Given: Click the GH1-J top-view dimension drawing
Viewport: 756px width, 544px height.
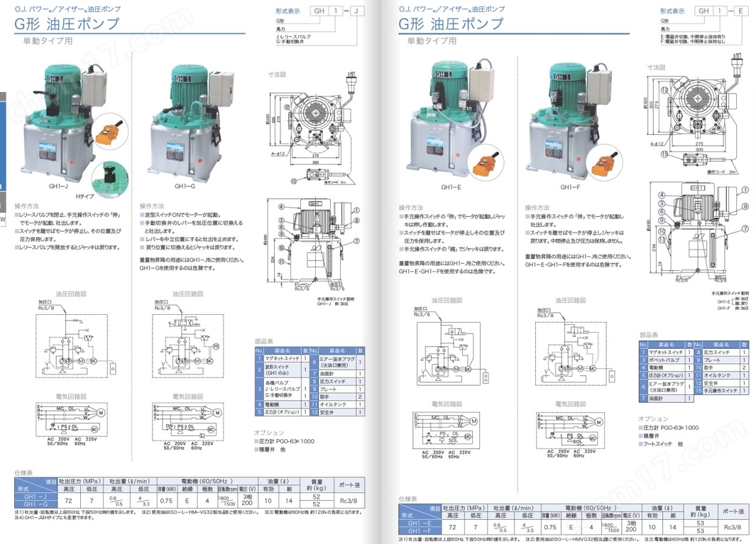Looking at the screenshot, I should 312,130.
